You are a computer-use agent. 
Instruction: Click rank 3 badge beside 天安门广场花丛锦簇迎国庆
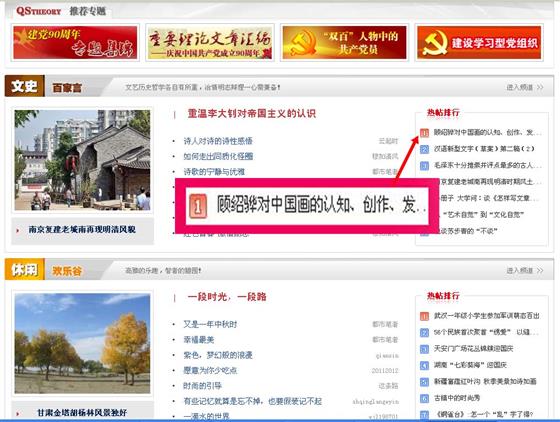pyautogui.click(x=424, y=349)
